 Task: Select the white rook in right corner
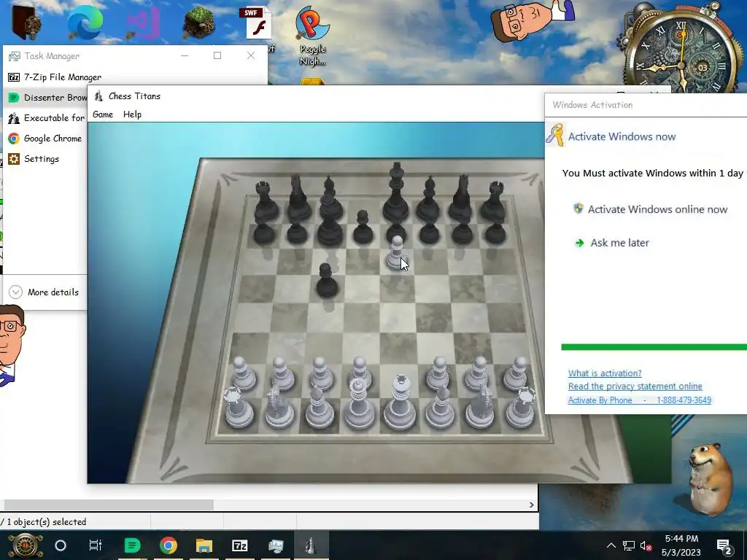[520, 407]
